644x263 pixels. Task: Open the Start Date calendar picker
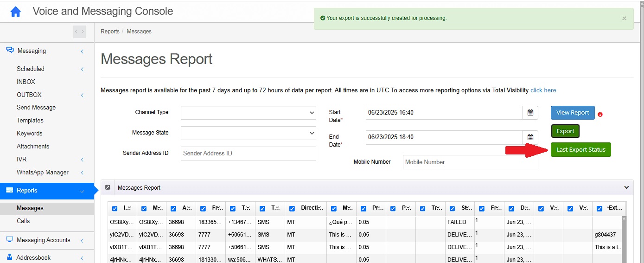point(530,113)
